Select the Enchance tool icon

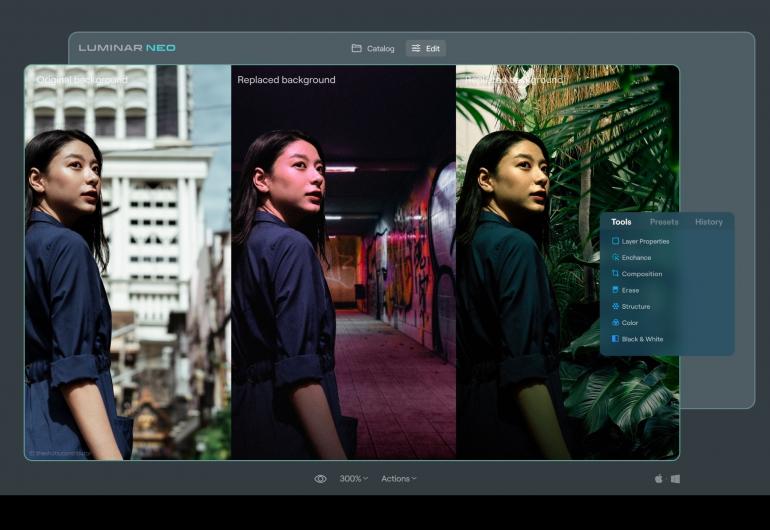(x=615, y=257)
